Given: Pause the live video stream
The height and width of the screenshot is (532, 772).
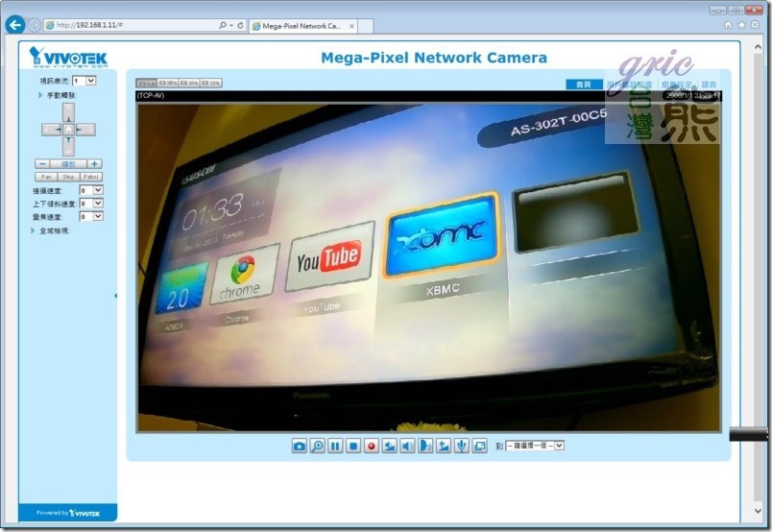Looking at the screenshot, I should point(335,446).
